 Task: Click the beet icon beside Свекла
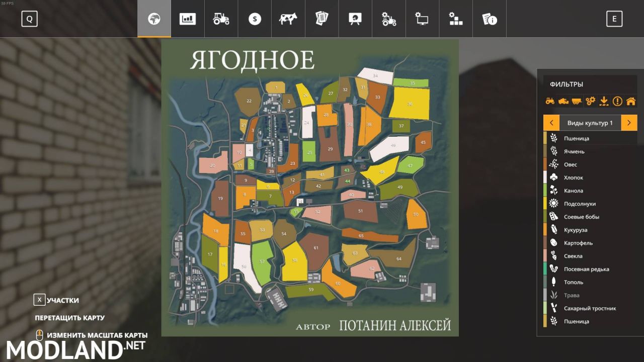tap(553, 256)
